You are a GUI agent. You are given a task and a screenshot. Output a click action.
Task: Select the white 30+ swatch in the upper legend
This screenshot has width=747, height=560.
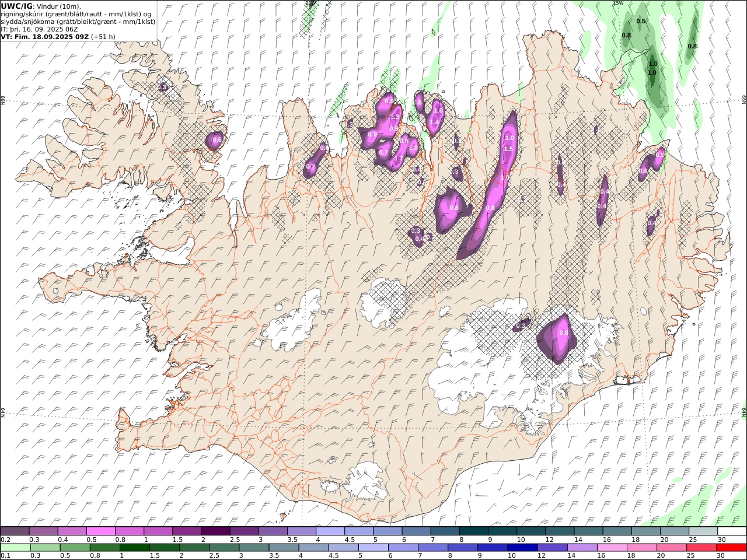[x=732, y=531]
